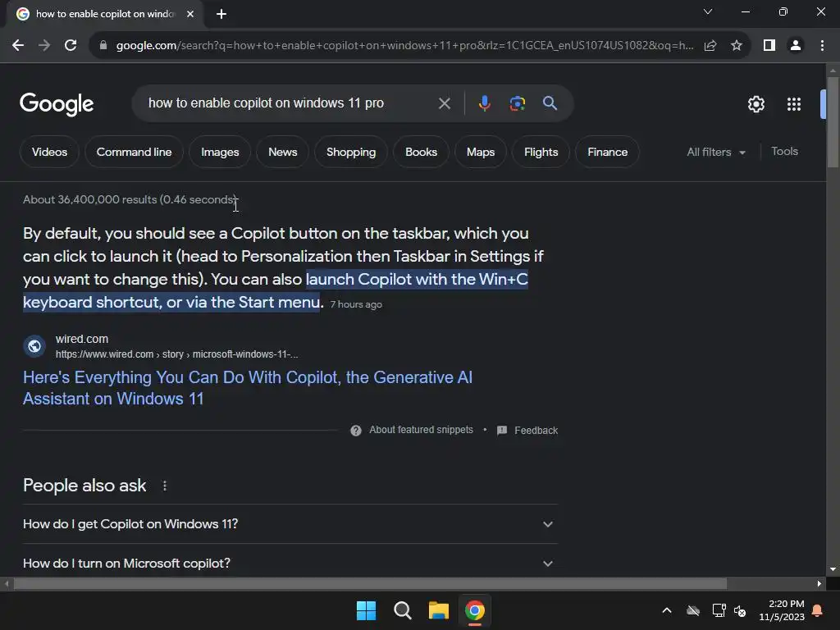Click the horizontal scrollbar thumb
Viewport: 840px width, 630px height.
[x=370, y=583]
